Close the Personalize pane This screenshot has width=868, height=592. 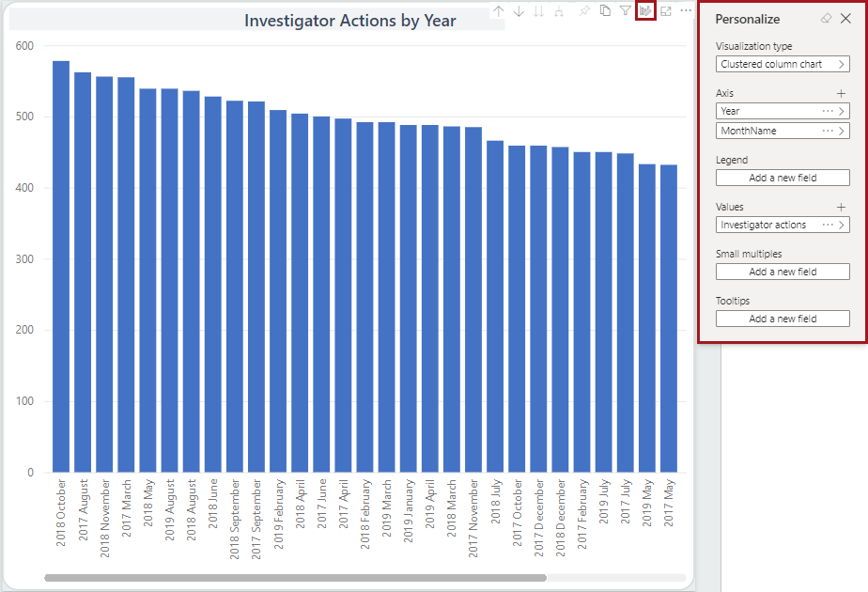coord(845,19)
